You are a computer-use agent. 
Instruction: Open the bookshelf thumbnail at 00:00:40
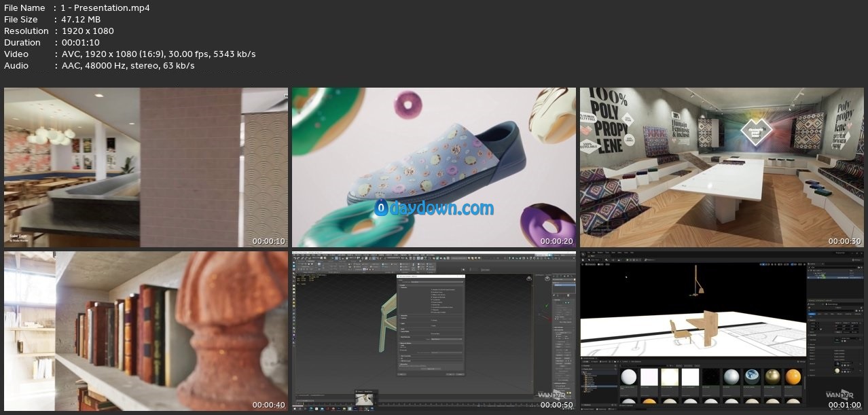[146, 331]
